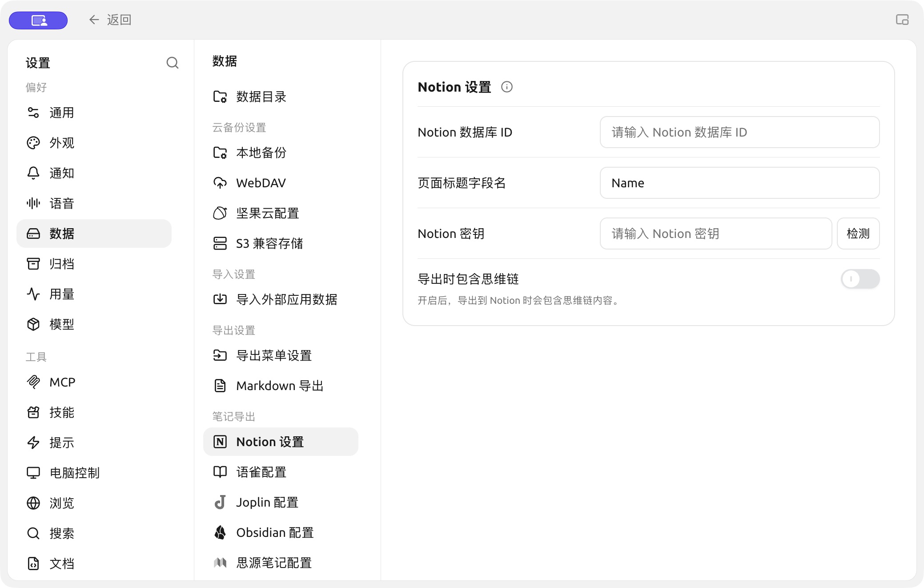Image resolution: width=924 pixels, height=588 pixels.
Task: Open 语雀配置 settings
Action: click(x=281, y=472)
